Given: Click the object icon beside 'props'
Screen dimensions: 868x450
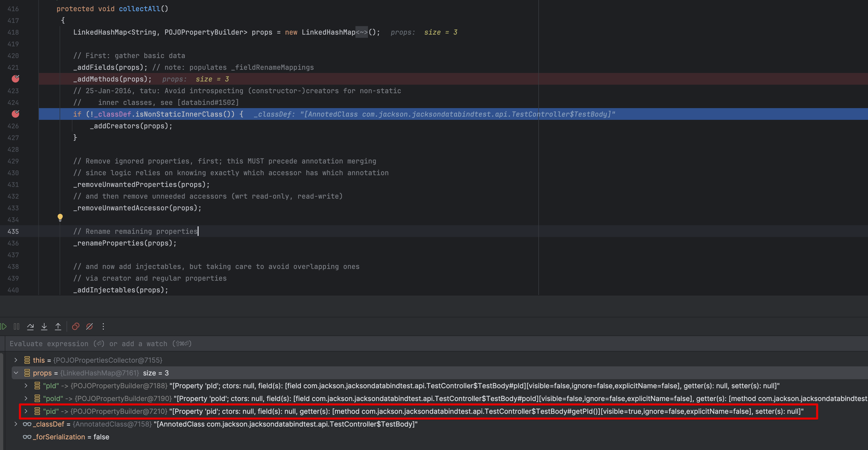Looking at the screenshot, I should [27, 373].
